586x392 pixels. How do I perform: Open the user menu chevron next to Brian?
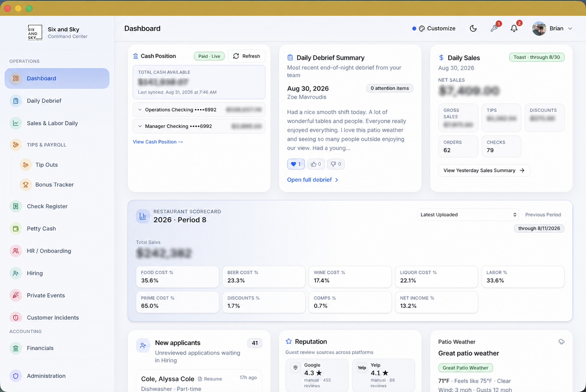[570, 29]
